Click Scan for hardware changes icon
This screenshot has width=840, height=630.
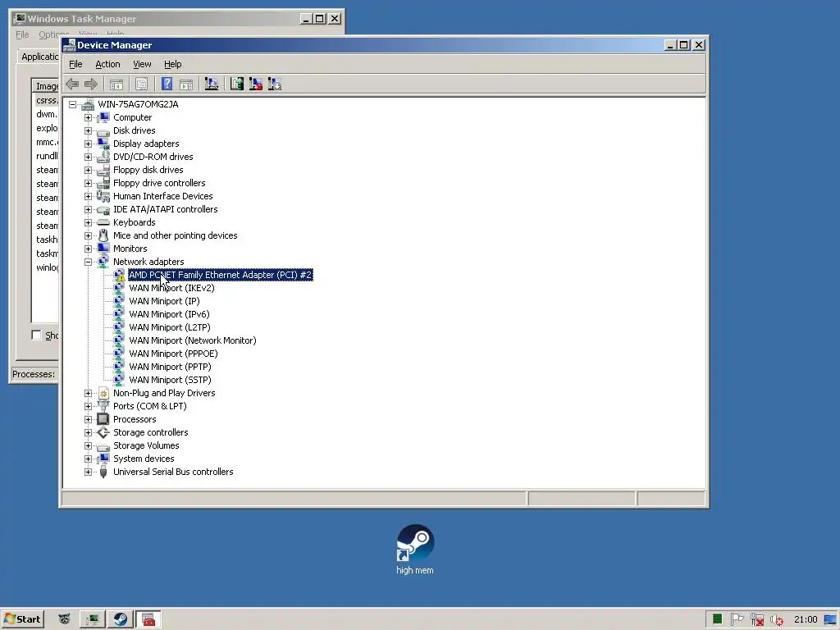coord(212,84)
